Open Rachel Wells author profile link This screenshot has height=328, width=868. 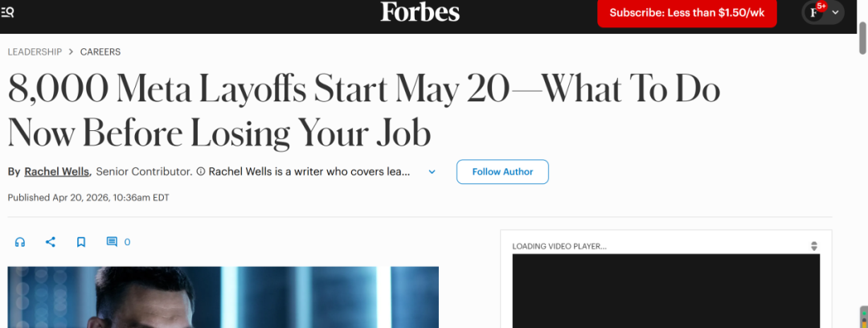coord(56,171)
